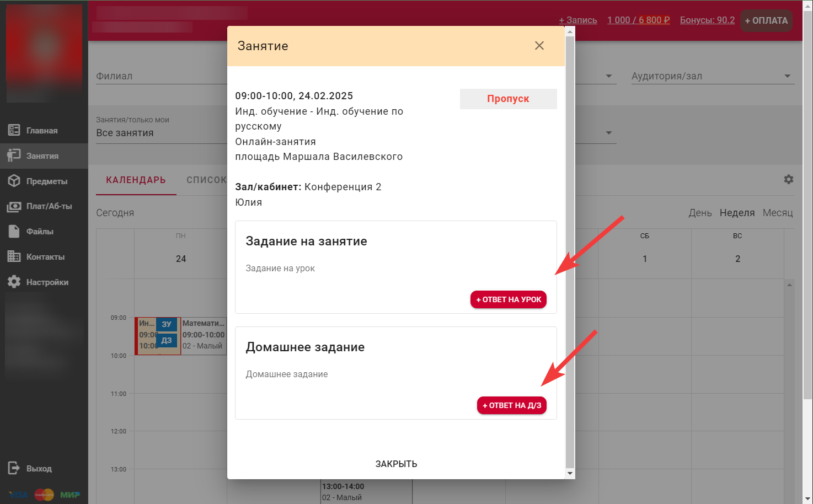813x504 pixels.
Task: Expand the Филиал dropdown
Action: point(160,76)
